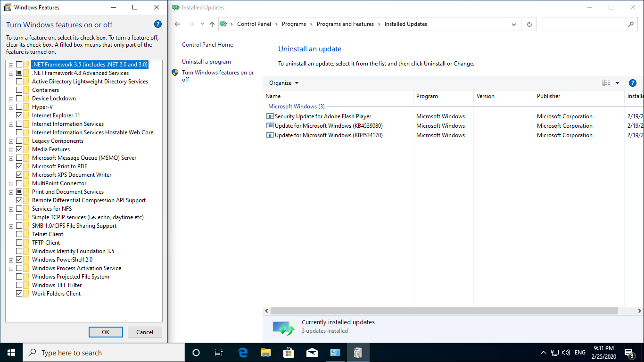Click Programs in the breadcrumb path
The image size is (644, 362).
click(294, 24)
